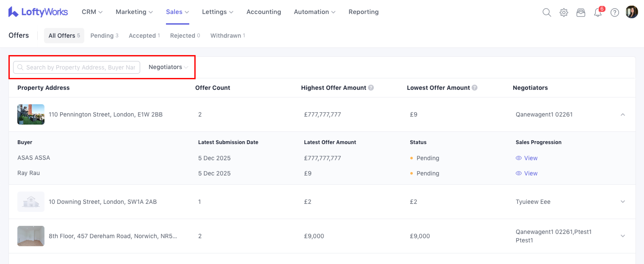Open the Negotiators filter dropdown
This screenshot has height=264, width=644.
168,67
